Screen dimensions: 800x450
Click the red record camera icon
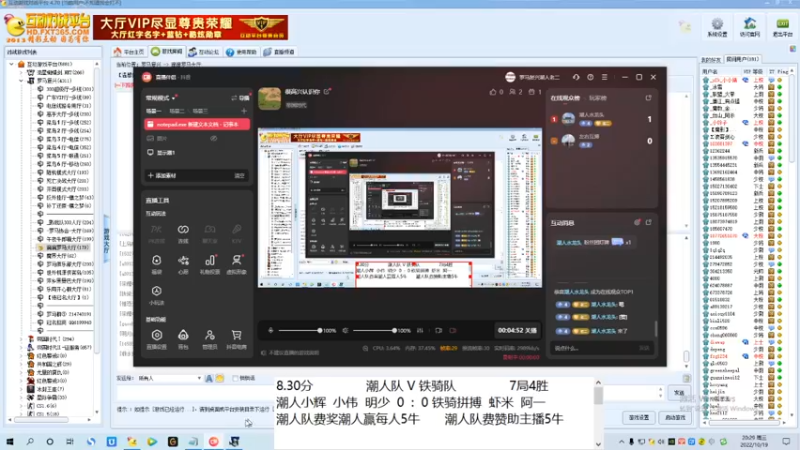(453, 331)
